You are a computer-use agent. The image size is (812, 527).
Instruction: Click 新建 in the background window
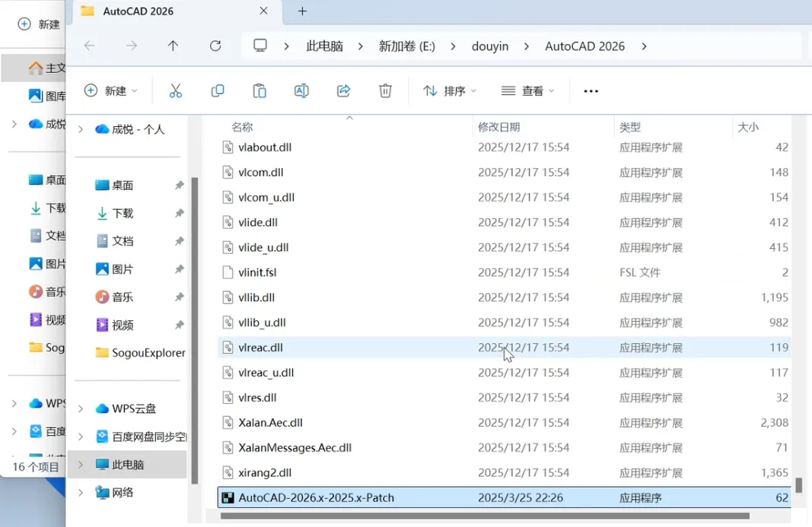(40, 24)
